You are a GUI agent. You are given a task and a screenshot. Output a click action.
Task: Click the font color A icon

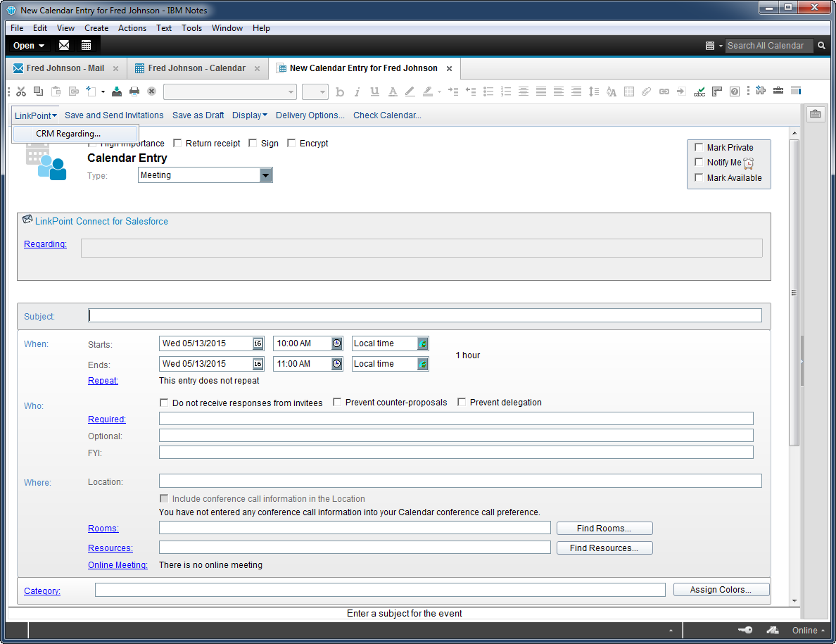tap(393, 91)
